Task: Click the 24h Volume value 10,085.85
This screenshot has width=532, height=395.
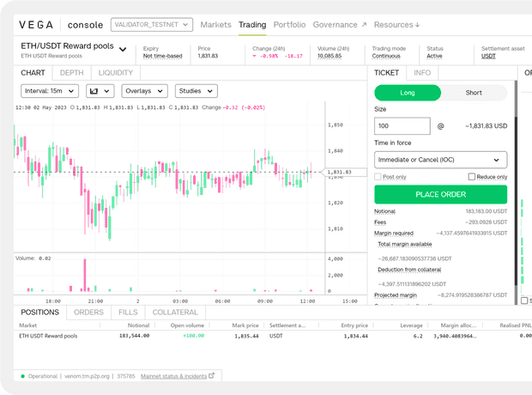Action: pos(329,56)
